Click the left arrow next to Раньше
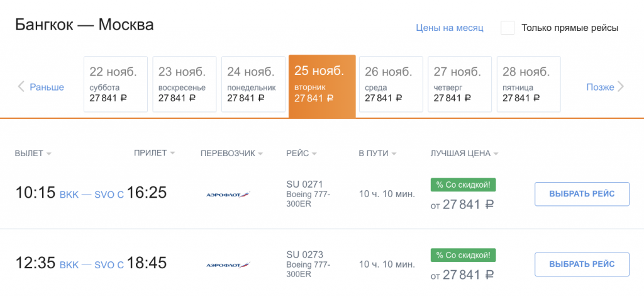Screen dimensions: 644x296 click(21, 87)
